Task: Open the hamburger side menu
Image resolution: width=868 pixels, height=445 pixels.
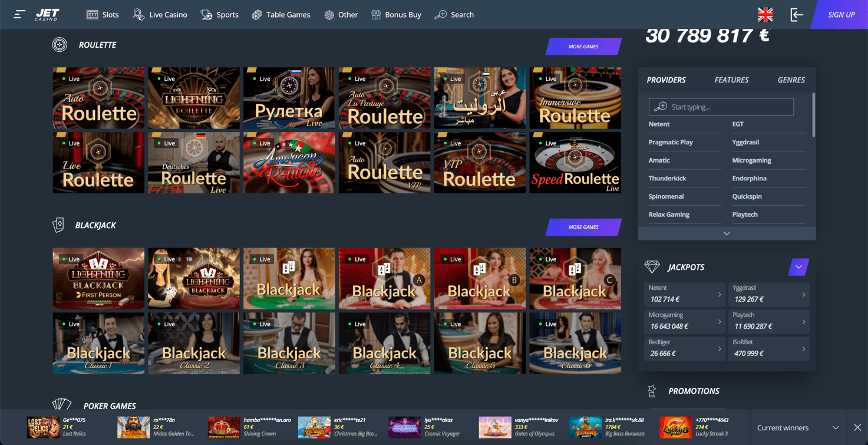Action: (x=19, y=14)
